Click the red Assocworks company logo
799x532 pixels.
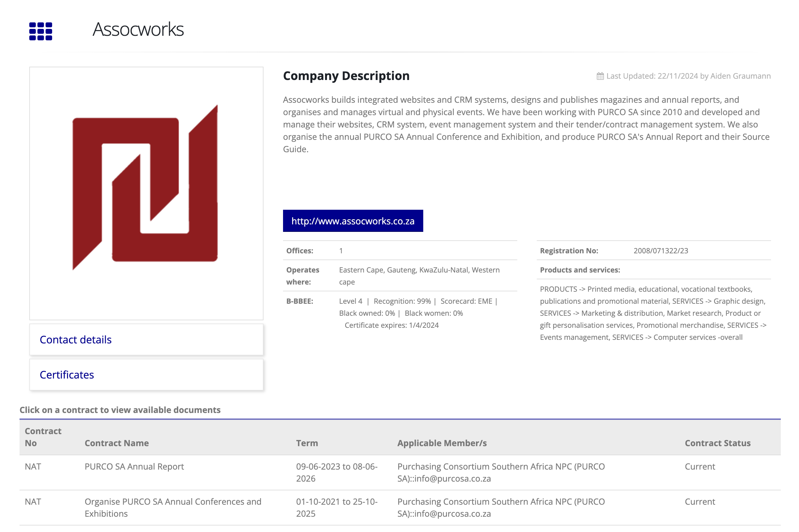pos(145,187)
